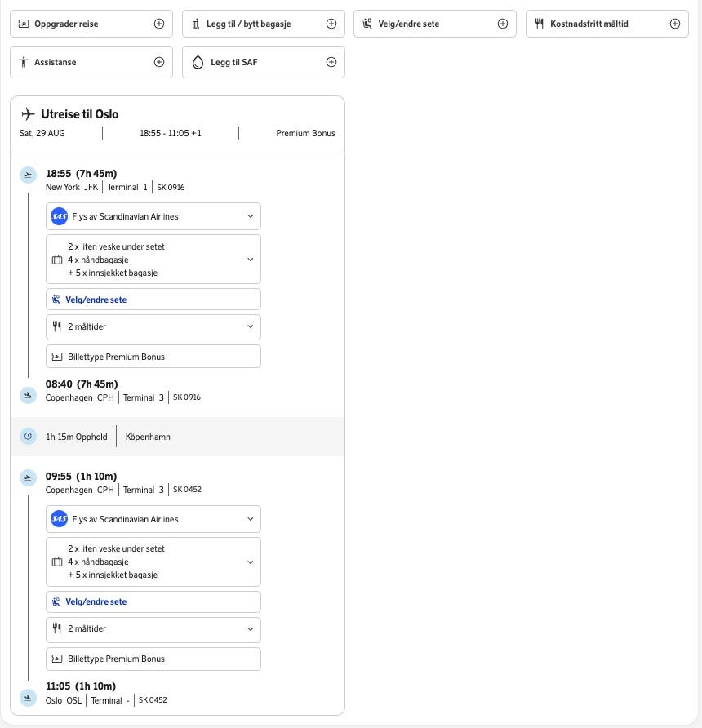Click Billettype Premium Bonus for Copenhagen–Oslo flight

pos(153,659)
